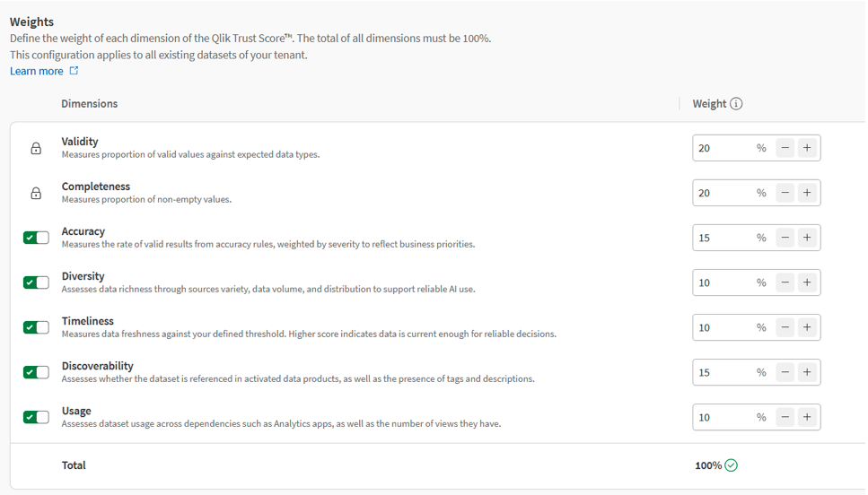Click the Weight info icon
Viewport: 868px width, 495px height.
[x=736, y=104]
